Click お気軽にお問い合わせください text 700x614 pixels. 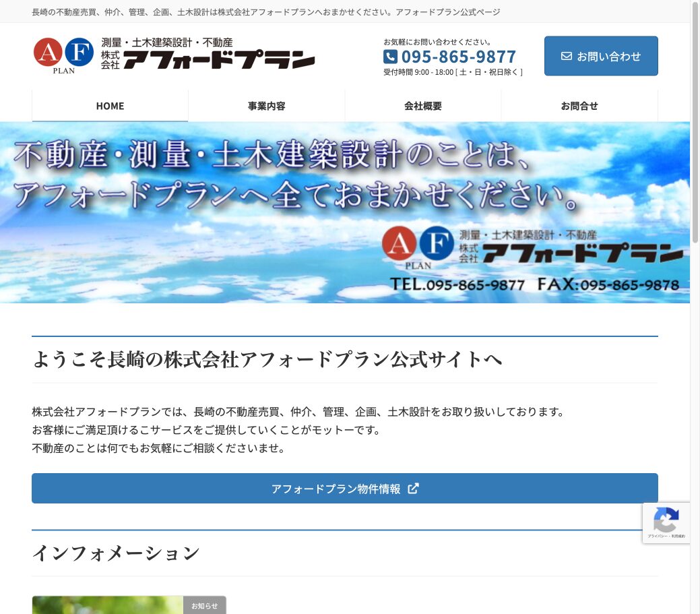point(437,42)
